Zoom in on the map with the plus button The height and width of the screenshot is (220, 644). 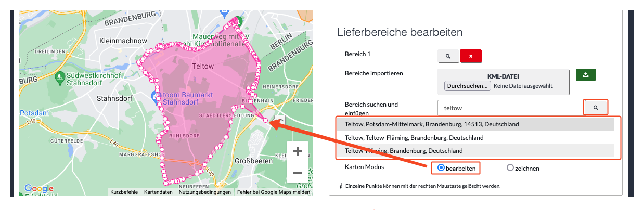pyautogui.click(x=298, y=151)
